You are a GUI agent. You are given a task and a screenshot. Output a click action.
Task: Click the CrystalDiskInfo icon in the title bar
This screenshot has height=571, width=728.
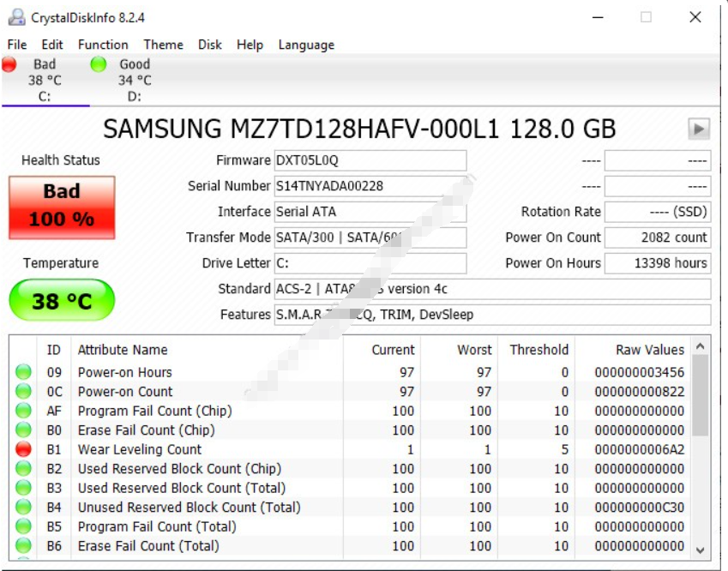point(15,16)
